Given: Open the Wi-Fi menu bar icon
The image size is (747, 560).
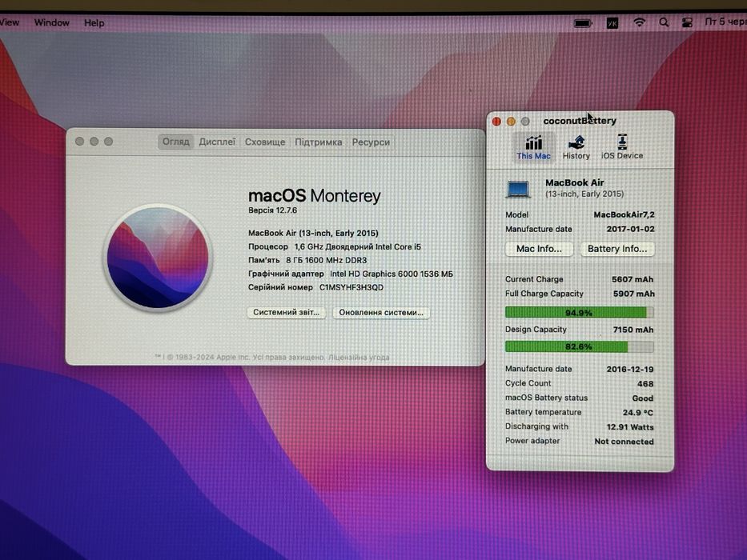Looking at the screenshot, I should click(640, 22).
